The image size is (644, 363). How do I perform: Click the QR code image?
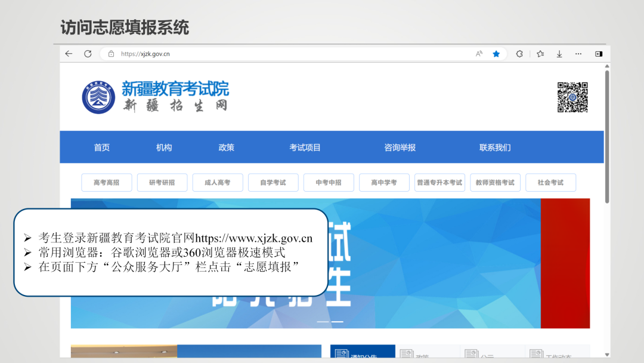572,97
